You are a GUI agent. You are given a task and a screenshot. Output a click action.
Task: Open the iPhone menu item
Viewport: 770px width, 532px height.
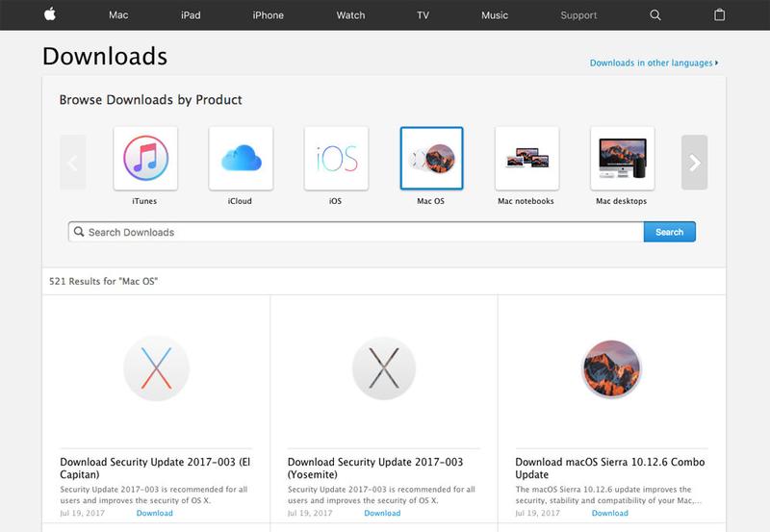(x=269, y=15)
